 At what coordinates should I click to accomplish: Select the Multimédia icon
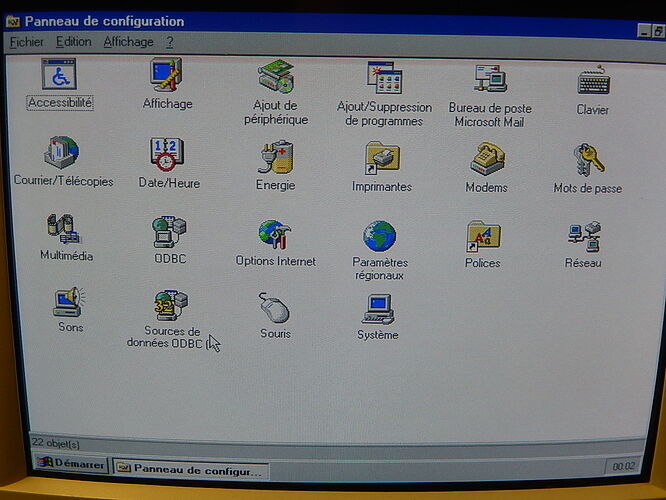coord(64,229)
